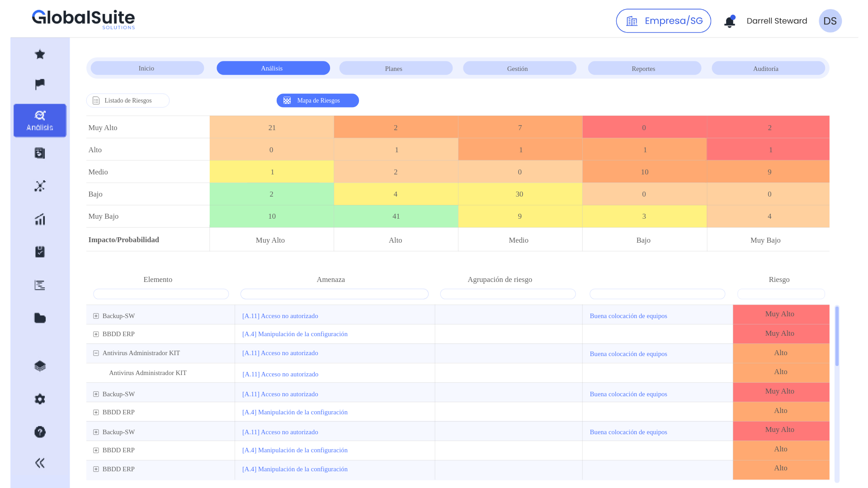Select the network nodes icon in sidebar
The image size is (868, 488).
pyautogui.click(x=40, y=186)
